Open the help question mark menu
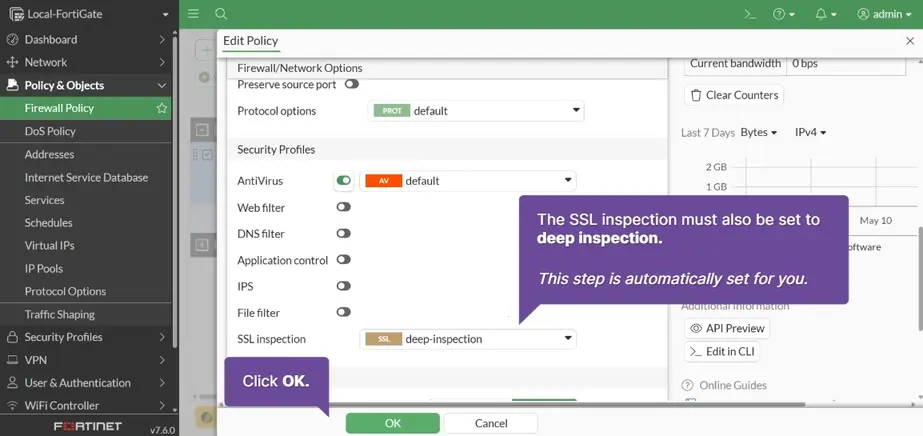923x436 pixels. click(783, 14)
